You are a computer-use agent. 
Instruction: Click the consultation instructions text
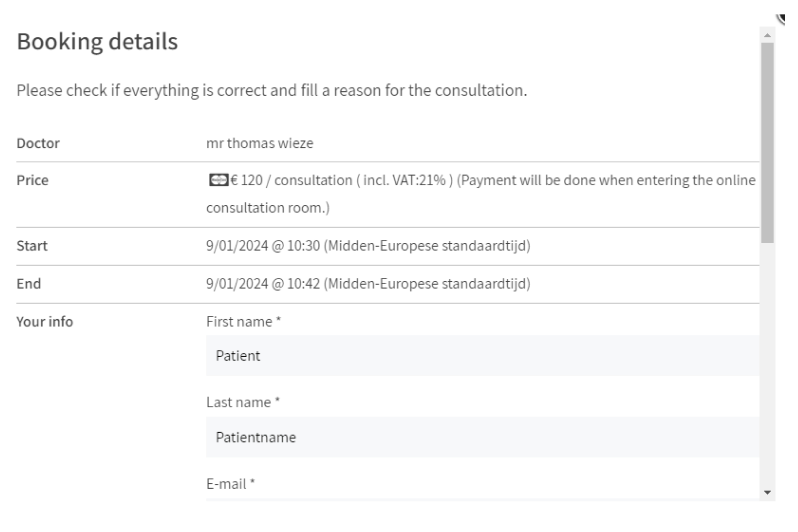pyautogui.click(x=271, y=90)
